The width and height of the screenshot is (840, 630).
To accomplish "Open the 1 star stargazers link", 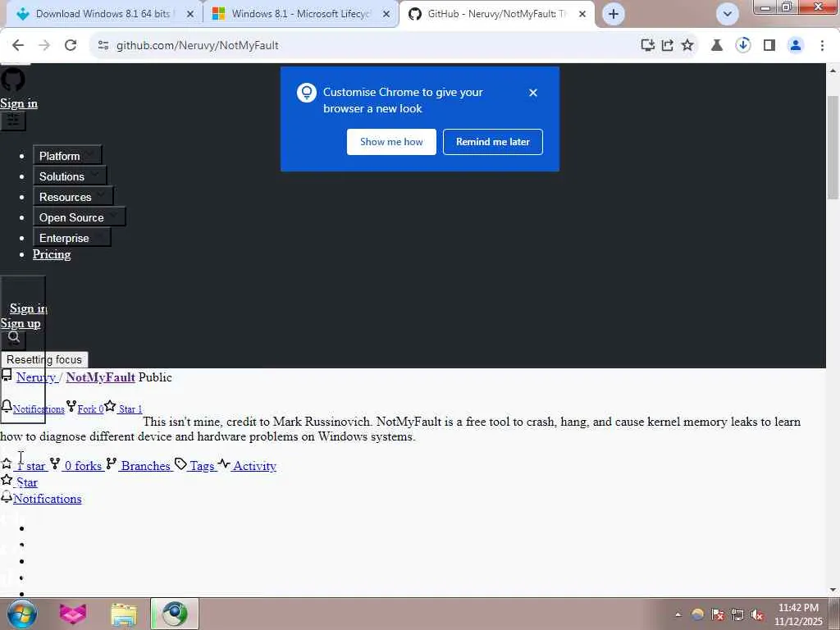I will click(30, 466).
